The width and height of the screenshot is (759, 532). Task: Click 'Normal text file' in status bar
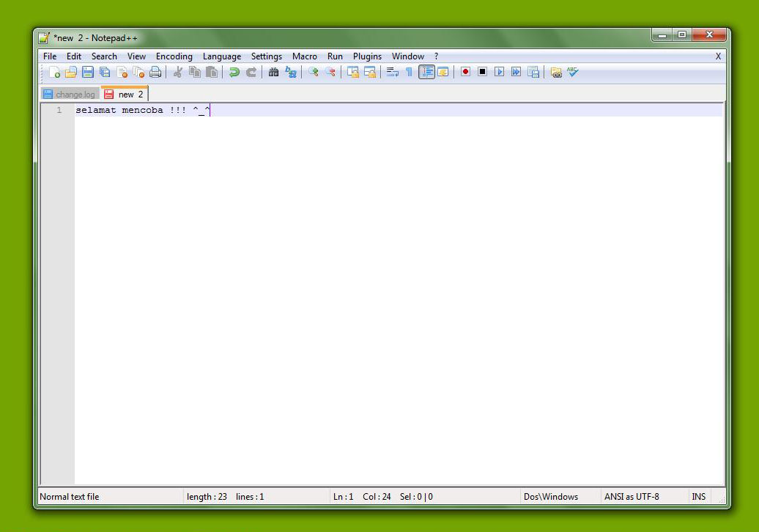[x=69, y=496]
